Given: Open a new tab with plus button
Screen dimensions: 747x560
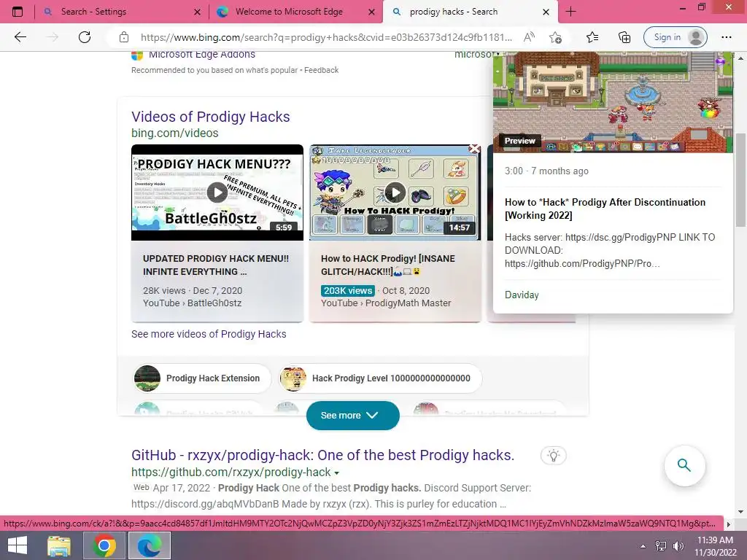Looking at the screenshot, I should click(570, 12).
